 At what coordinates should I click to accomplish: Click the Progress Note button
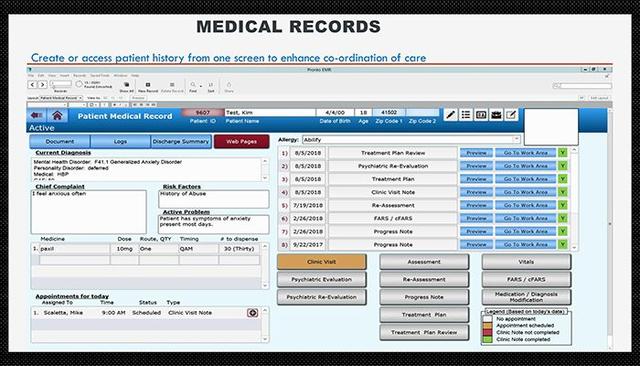tap(424, 297)
